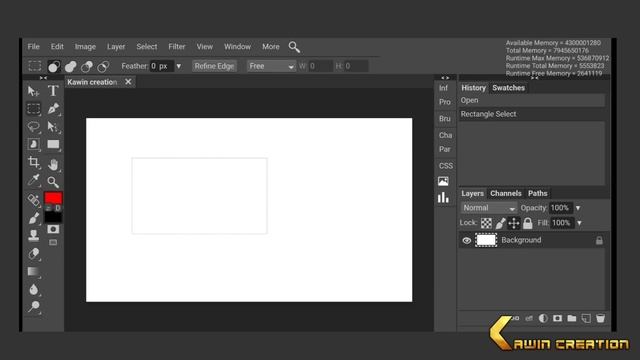The width and height of the screenshot is (640, 360).
Task: Delete layer using trash icon
Action: (600, 318)
